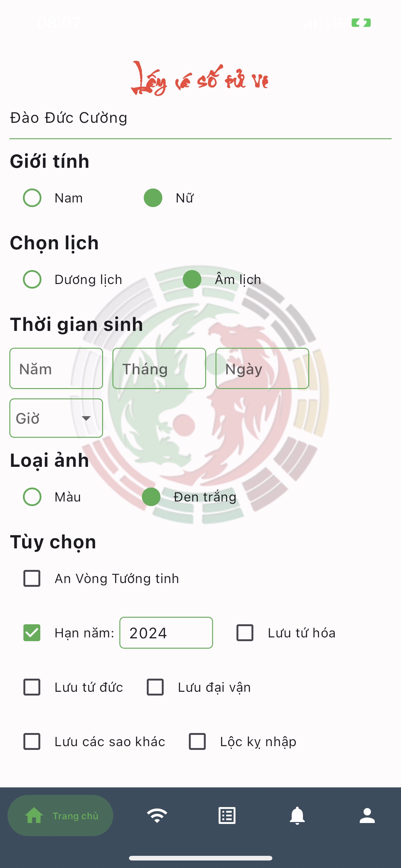The height and width of the screenshot is (868, 401).
Task: Enable An Vòng Tướng tinh checkbox
Action: [32, 578]
